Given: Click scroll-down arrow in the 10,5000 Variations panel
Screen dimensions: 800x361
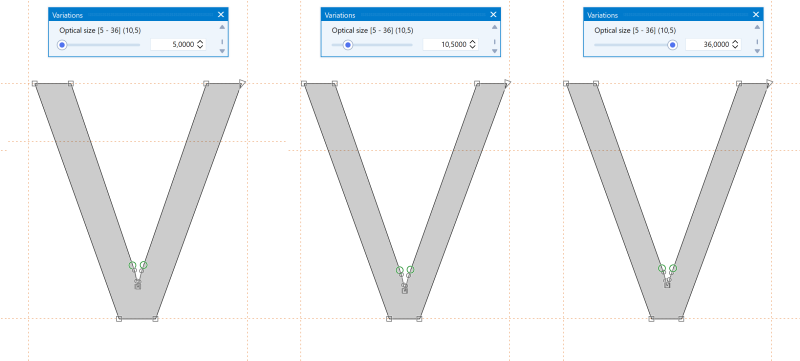Looking at the screenshot, I should (494, 51).
